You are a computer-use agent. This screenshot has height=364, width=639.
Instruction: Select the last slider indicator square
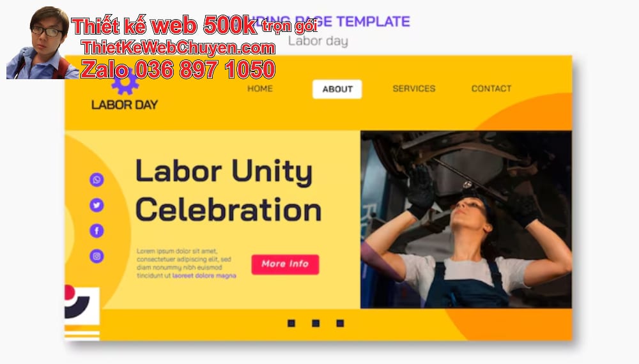click(341, 323)
